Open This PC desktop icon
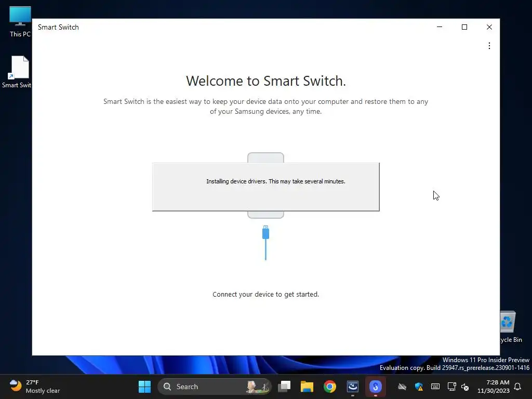The image size is (532, 399). point(20,22)
